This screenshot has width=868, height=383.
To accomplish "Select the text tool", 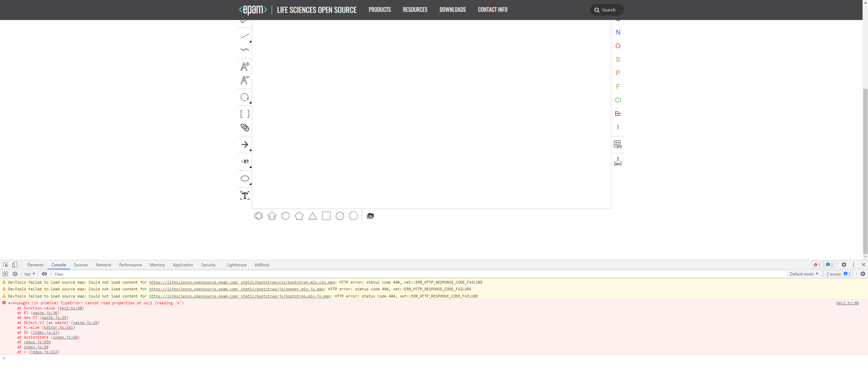I will [245, 196].
